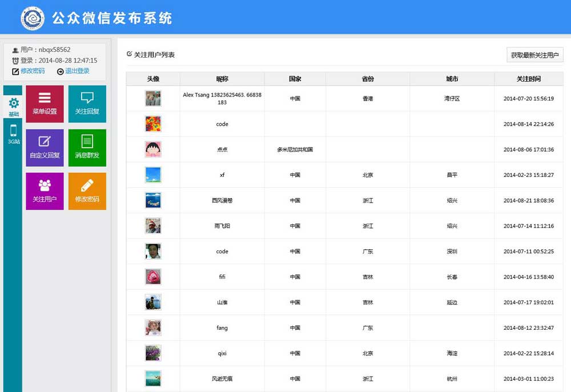Open the 菜单设置 menu settings tile
Screen dimensions: 571x392
click(x=45, y=104)
